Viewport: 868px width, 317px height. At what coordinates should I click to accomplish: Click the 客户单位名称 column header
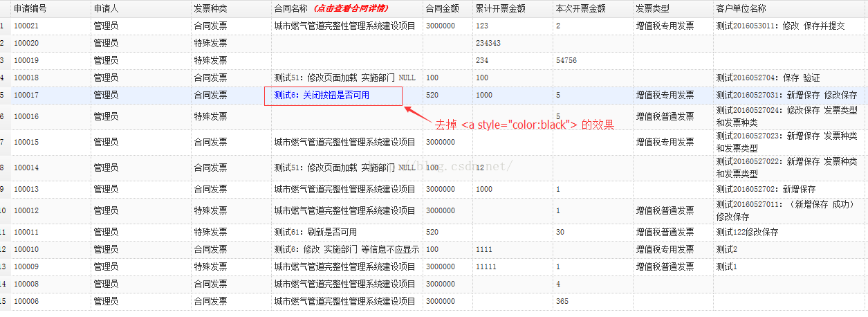coord(741,8)
